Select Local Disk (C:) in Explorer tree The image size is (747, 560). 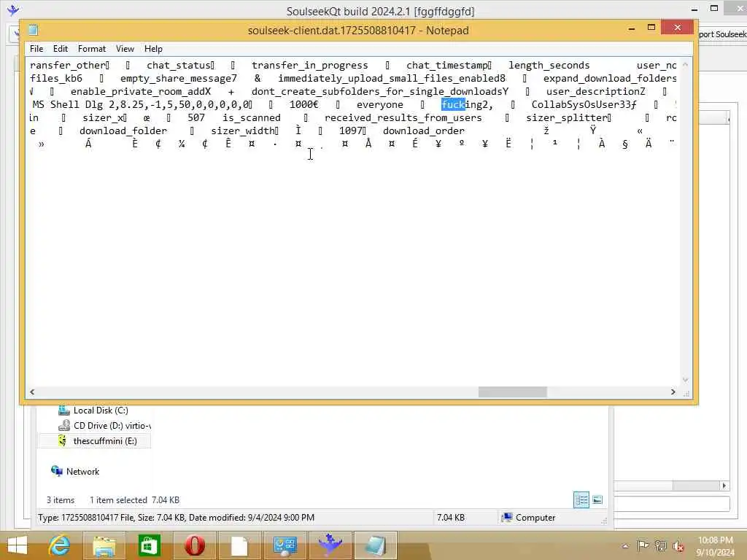point(101,411)
